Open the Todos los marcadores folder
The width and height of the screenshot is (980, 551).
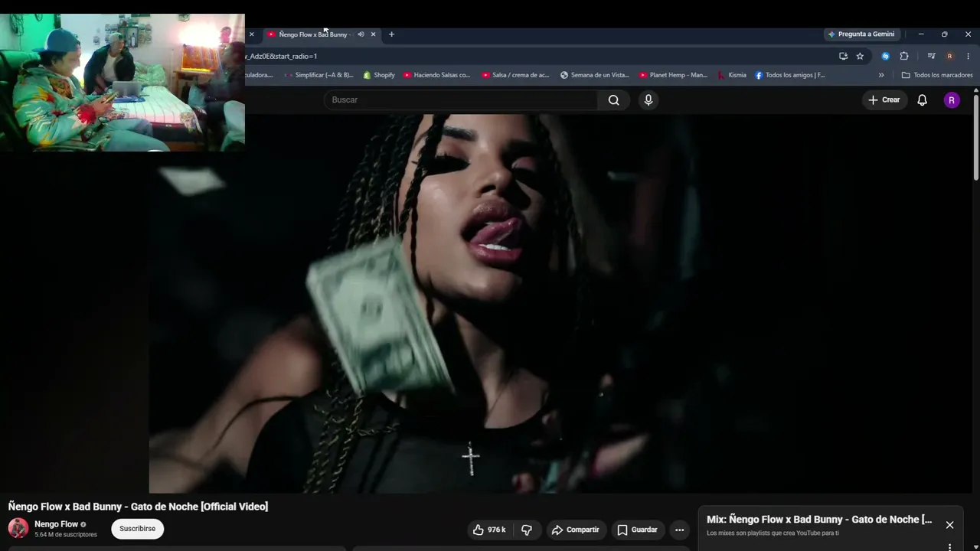coord(937,75)
